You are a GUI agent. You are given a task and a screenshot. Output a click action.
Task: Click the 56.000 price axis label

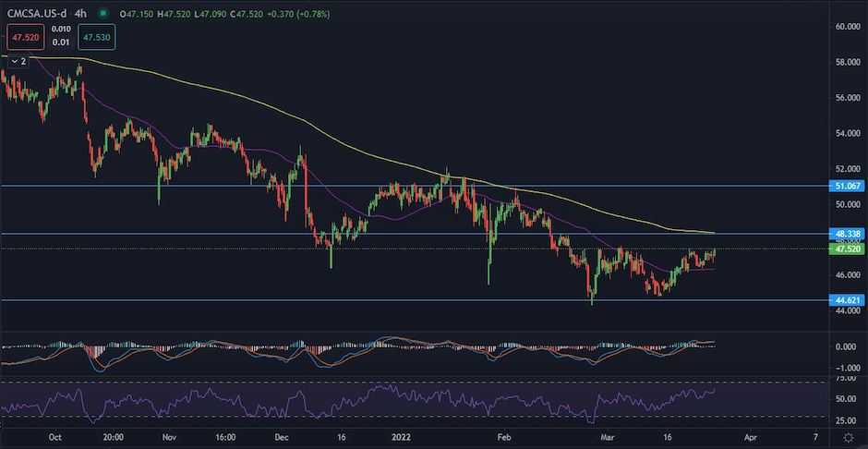849,97
